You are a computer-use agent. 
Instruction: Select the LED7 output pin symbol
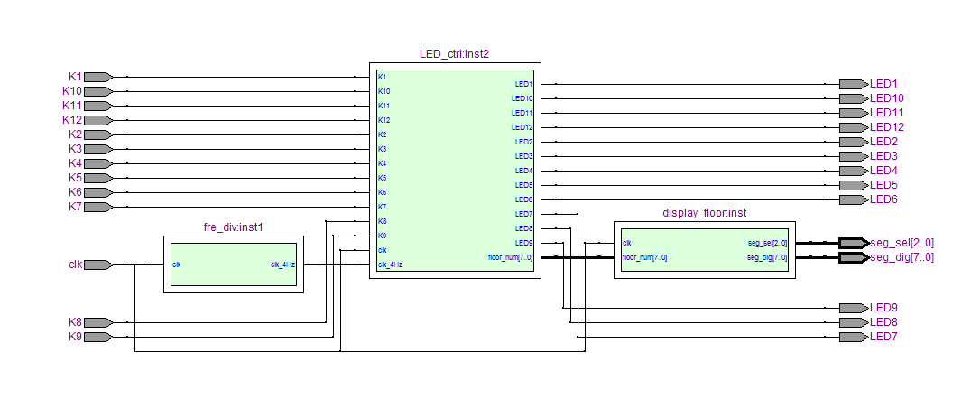pos(854,337)
